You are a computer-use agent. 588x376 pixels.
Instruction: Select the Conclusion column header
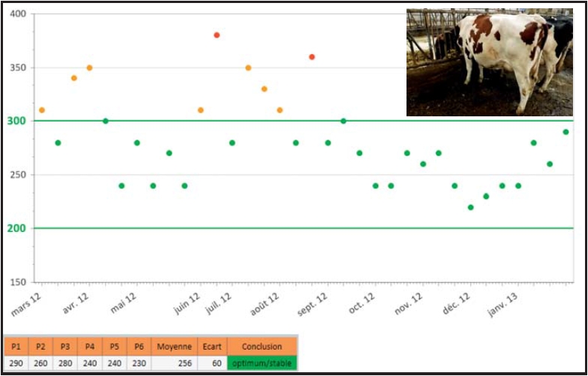point(262,347)
